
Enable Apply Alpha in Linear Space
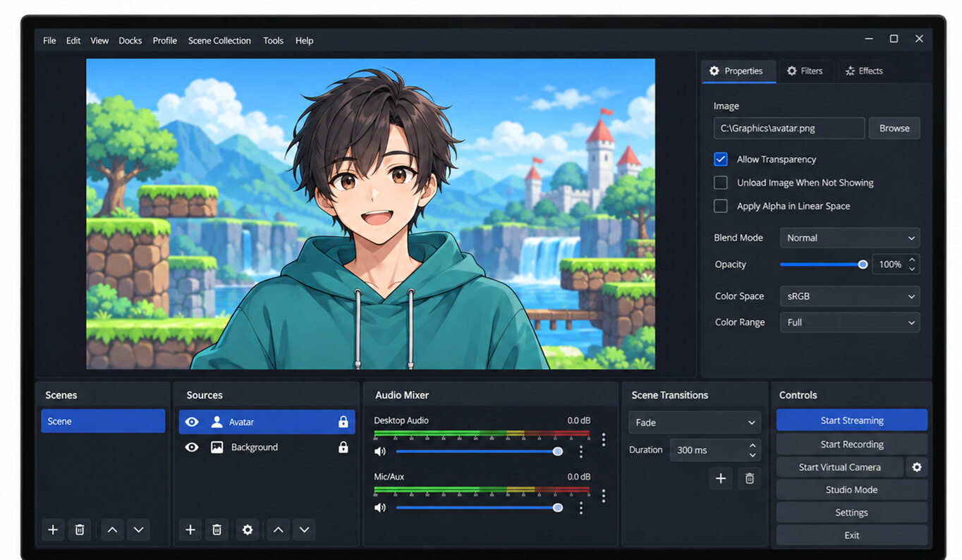point(721,206)
